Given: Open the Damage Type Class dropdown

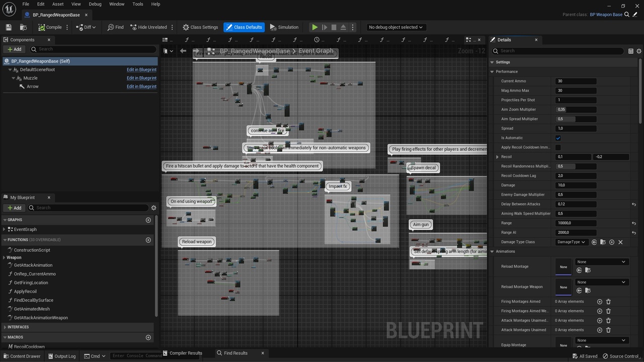Looking at the screenshot, I should point(571,242).
